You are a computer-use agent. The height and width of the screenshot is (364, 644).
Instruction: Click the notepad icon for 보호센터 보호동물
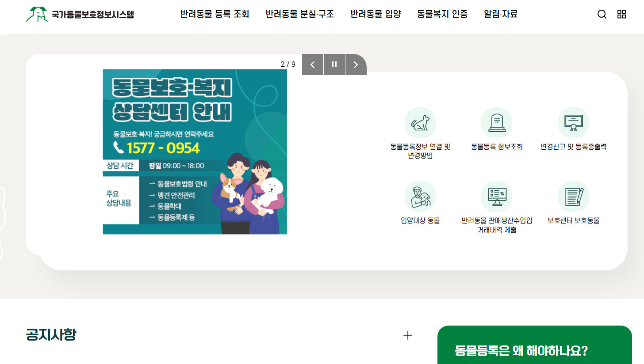click(574, 197)
